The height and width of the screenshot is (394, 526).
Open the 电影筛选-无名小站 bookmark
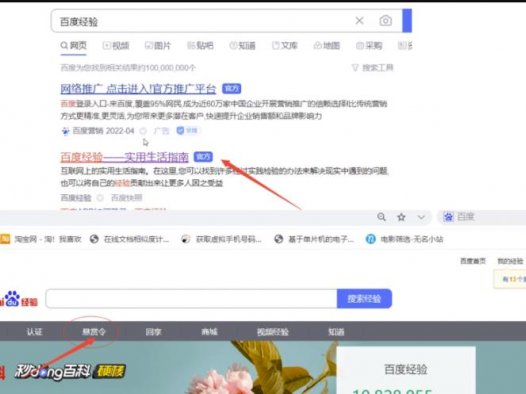coord(404,239)
